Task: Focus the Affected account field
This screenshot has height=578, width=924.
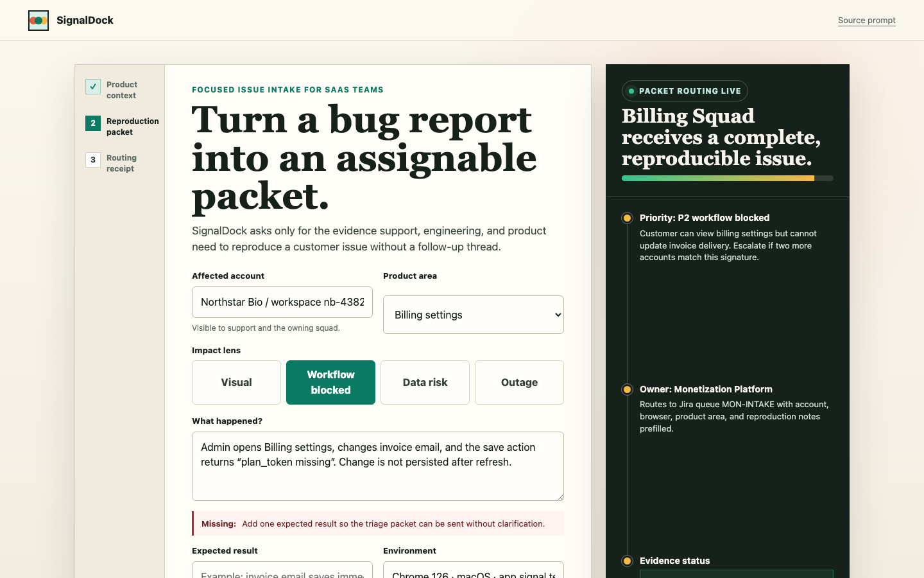Action: (x=282, y=302)
